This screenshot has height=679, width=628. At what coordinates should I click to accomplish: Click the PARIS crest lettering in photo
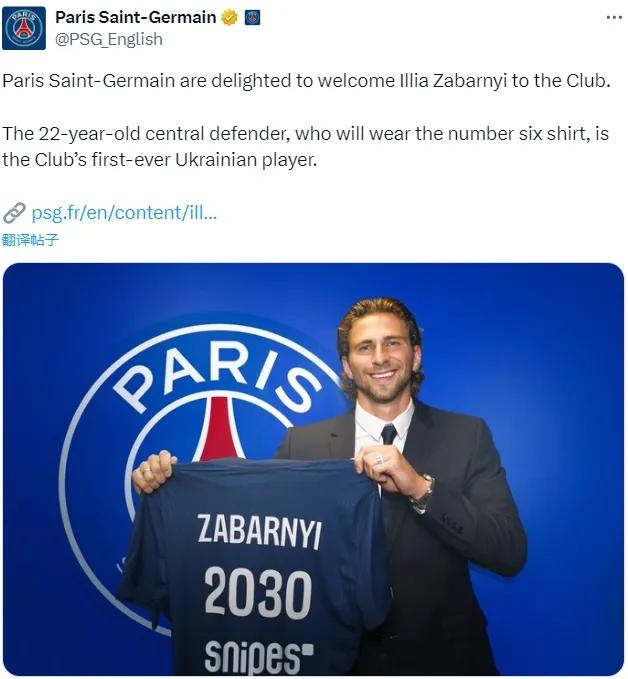coord(217,376)
